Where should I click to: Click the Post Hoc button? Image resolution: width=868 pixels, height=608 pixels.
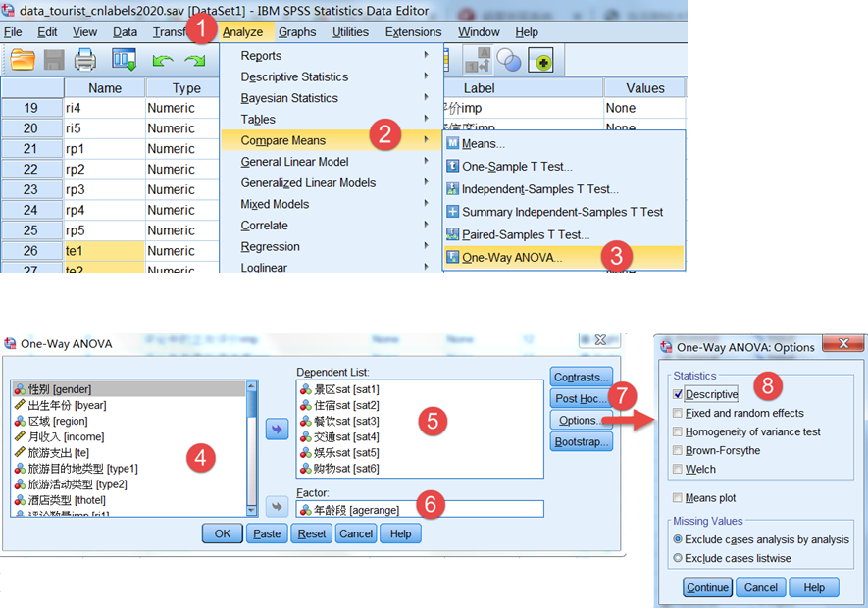point(581,399)
